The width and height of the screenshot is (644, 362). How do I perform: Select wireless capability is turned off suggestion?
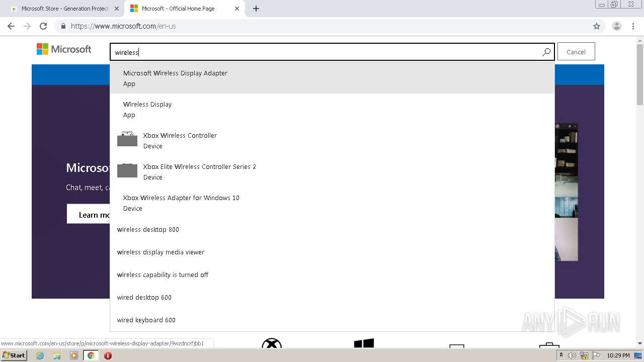click(x=332, y=275)
